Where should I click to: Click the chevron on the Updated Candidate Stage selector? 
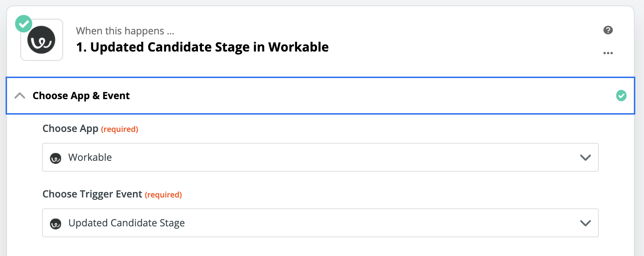[x=585, y=223]
